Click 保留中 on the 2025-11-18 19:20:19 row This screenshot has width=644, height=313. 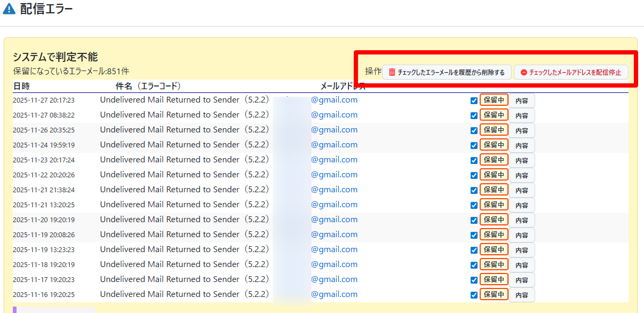pos(494,264)
